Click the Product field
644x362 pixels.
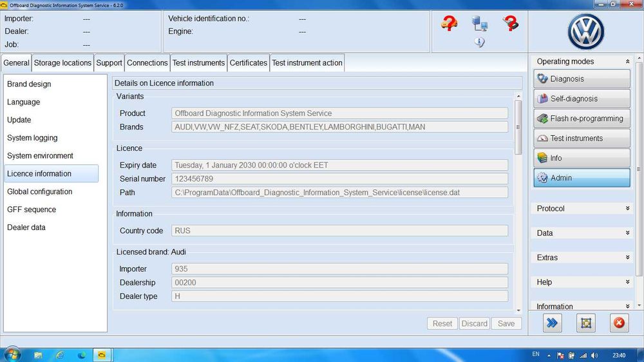tap(339, 113)
